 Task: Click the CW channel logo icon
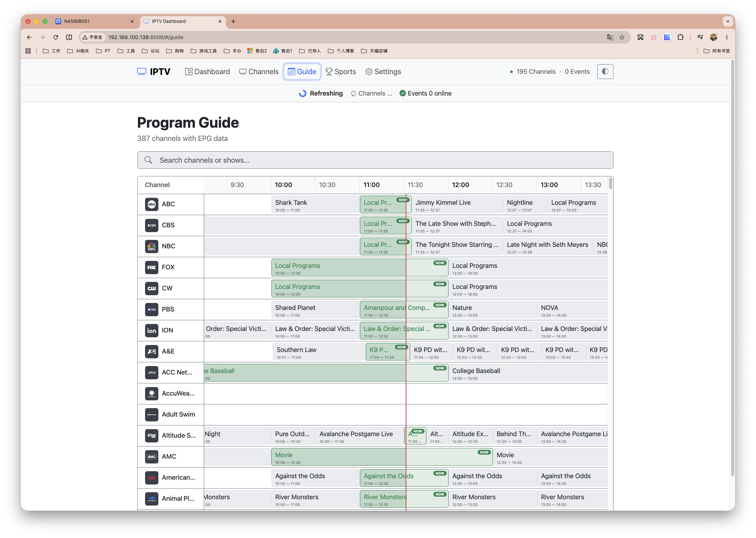coord(152,289)
